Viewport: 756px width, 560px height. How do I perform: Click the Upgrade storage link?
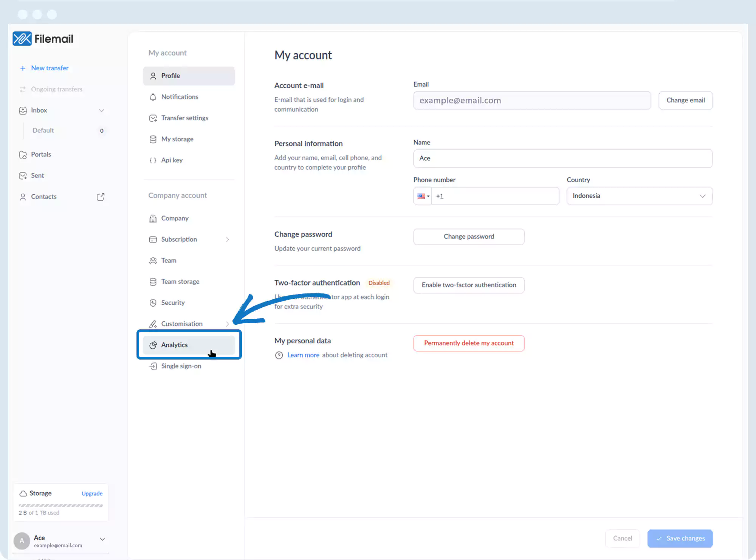(x=92, y=493)
